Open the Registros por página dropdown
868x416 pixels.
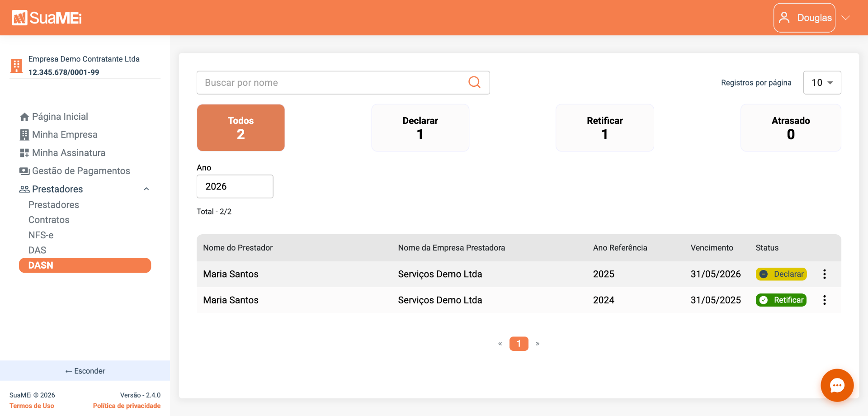pos(822,83)
